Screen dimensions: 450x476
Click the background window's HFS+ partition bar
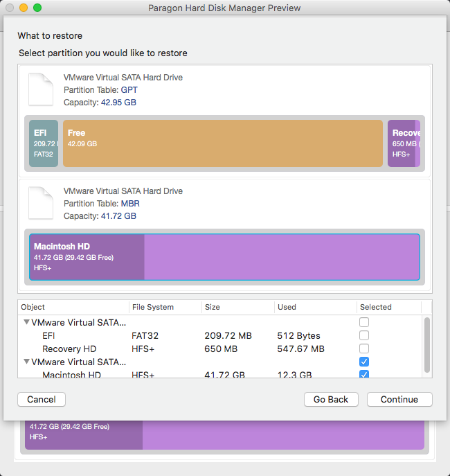coord(224,434)
